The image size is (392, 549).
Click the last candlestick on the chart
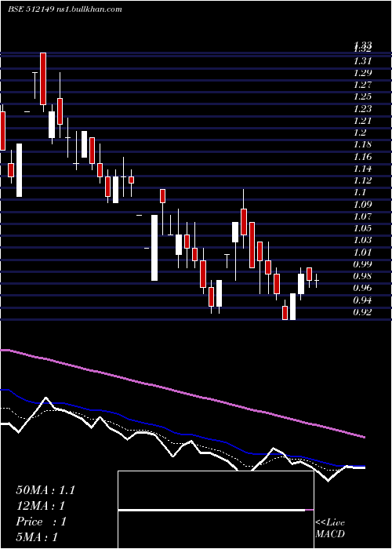pos(317,281)
